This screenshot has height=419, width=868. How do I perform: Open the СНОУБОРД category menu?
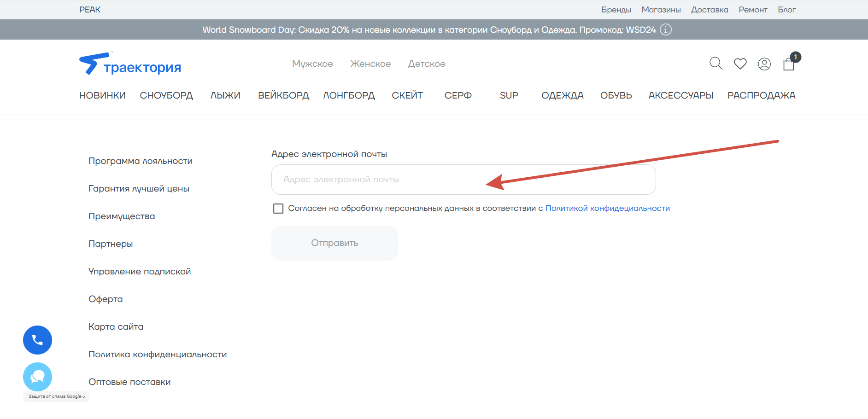click(166, 95)
